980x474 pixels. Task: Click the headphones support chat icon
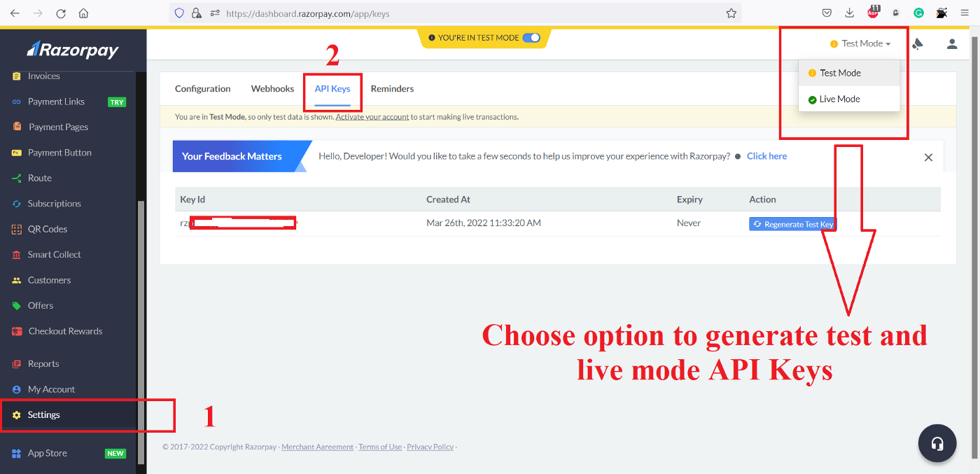(x=937, y=443)
